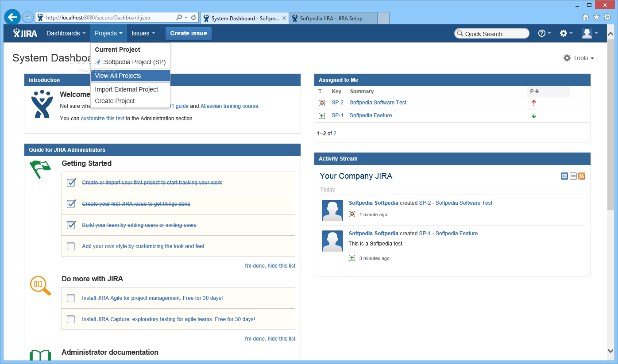Click the scrollbar down arrow
Viewport: 618px width, 364px height.
point(611,351)
